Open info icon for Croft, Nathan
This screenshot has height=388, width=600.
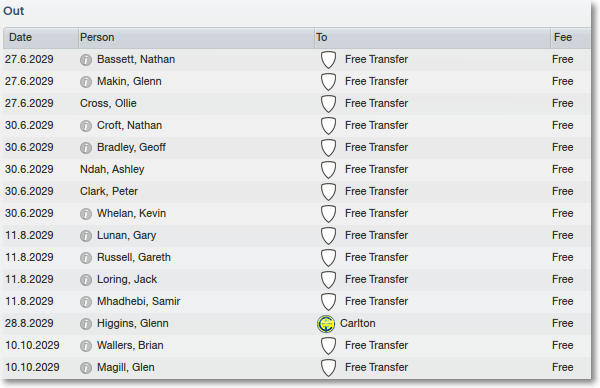point(86,126)
